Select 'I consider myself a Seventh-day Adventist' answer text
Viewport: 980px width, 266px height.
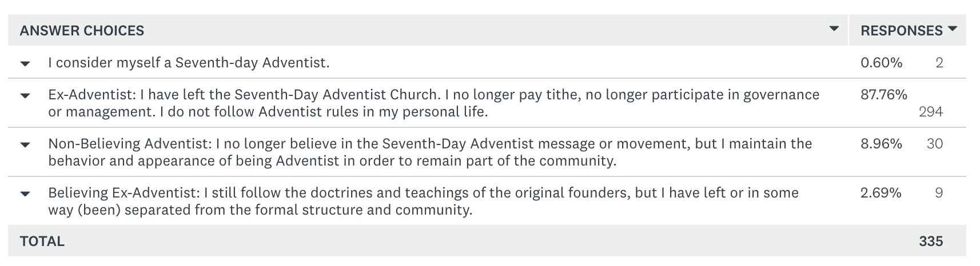point(189,63)
